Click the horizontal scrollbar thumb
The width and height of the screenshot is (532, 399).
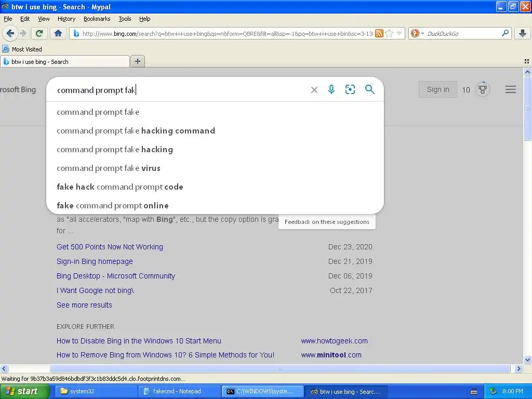pyautogui.click(x=280, y=368)
